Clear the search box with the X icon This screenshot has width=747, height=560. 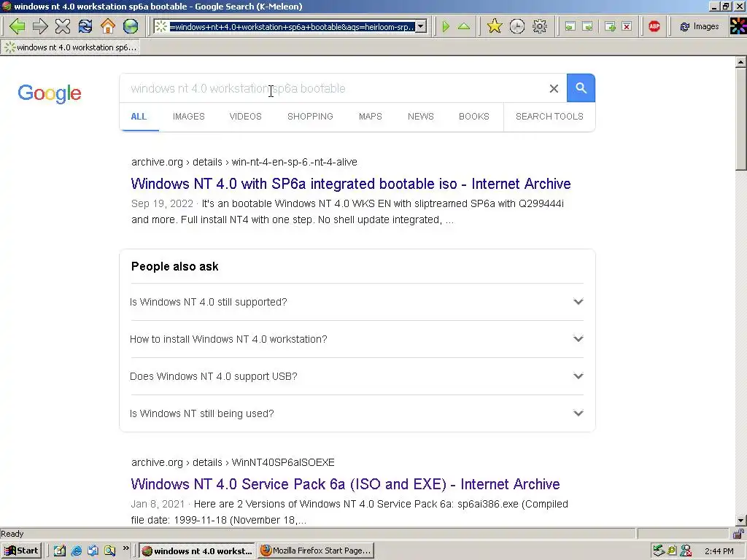(x=554, y=88)
